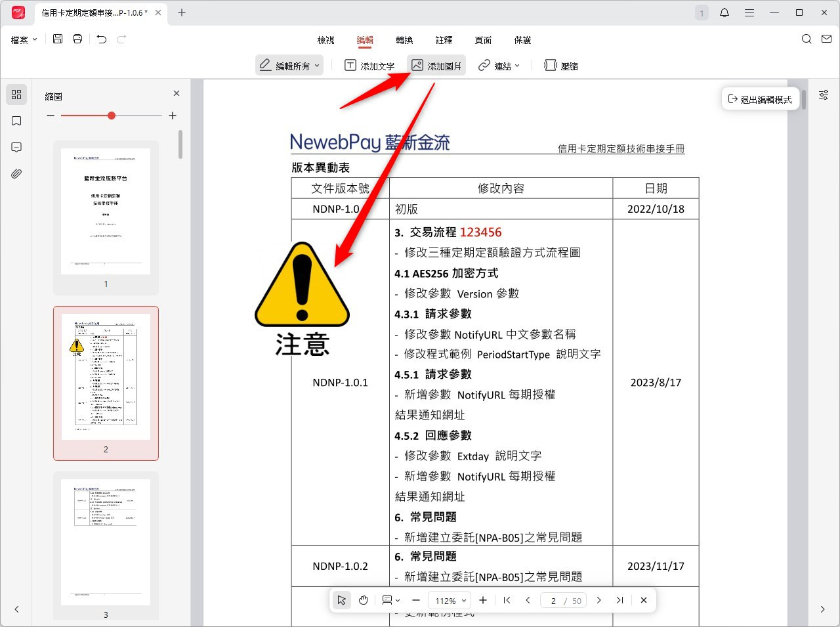Click the date cell 2022/10/18
This screenshot has width=840, height=627.
(x=656, y=209)
